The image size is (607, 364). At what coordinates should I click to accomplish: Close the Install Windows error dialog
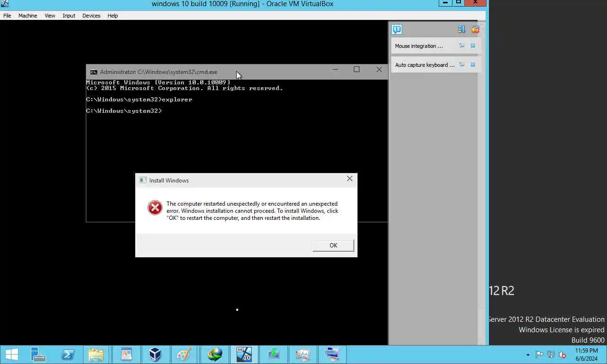pyautogui.click(x=349, y=179)
